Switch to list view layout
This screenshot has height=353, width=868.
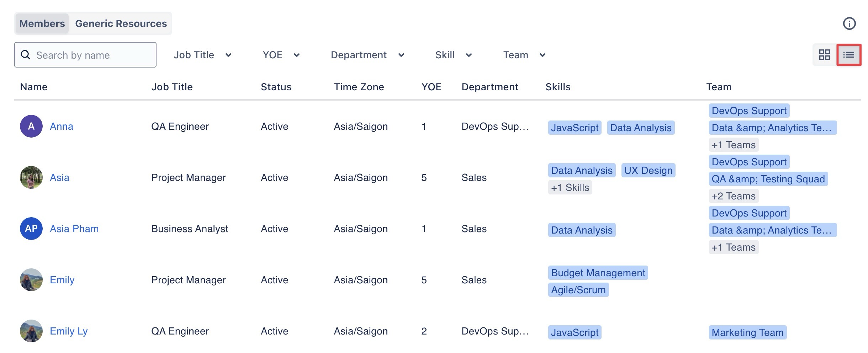(848, 55)
